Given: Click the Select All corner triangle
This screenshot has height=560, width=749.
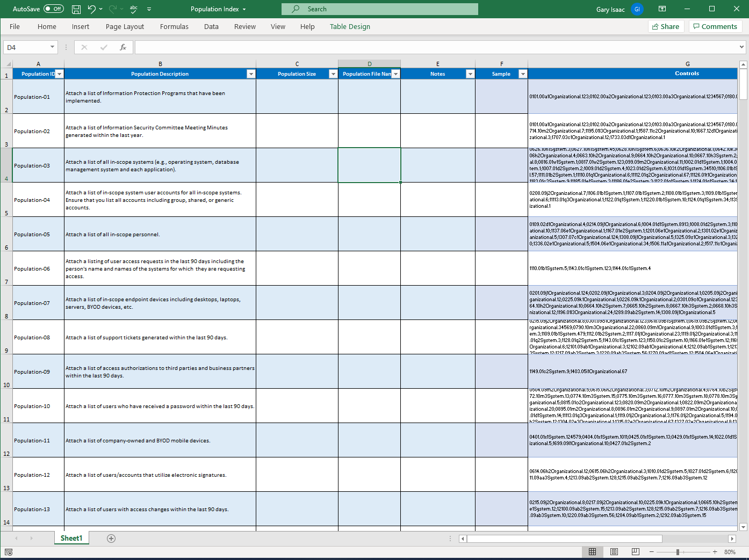Looking at the screenshot, I should (x=7, y=64).
